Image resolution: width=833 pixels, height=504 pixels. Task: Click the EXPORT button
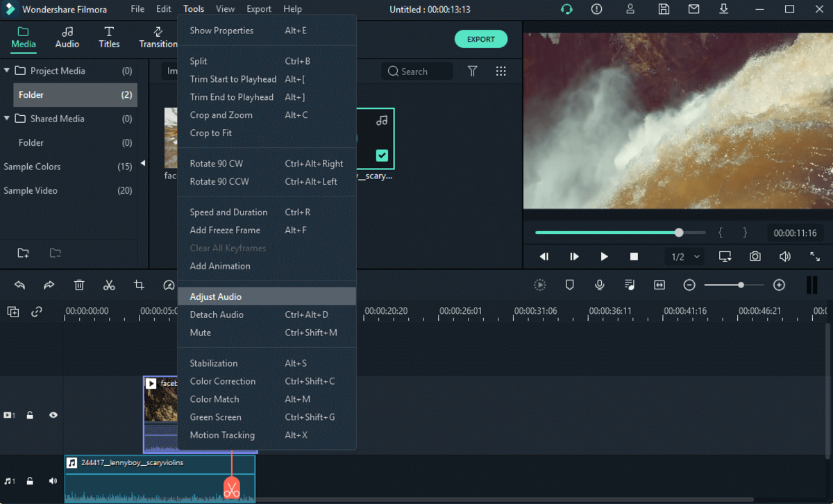(481, 39)
